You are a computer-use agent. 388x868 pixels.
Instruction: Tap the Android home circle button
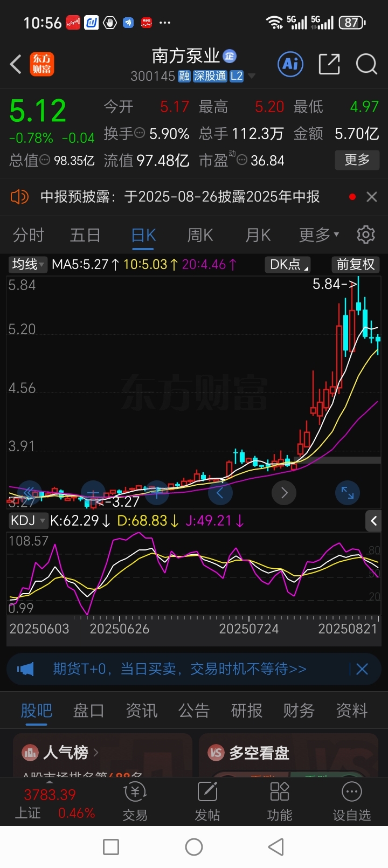(194, 847)
